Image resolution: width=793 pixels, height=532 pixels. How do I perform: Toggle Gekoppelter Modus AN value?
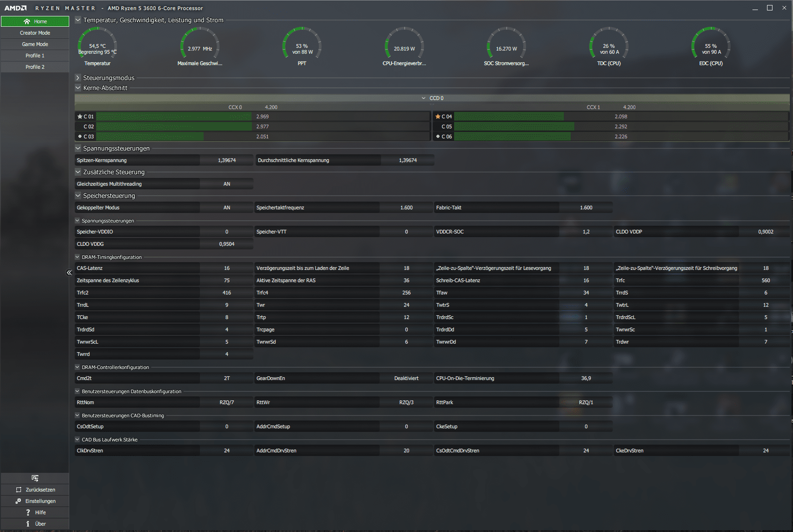pyautogui.click(x=227, y=208)
